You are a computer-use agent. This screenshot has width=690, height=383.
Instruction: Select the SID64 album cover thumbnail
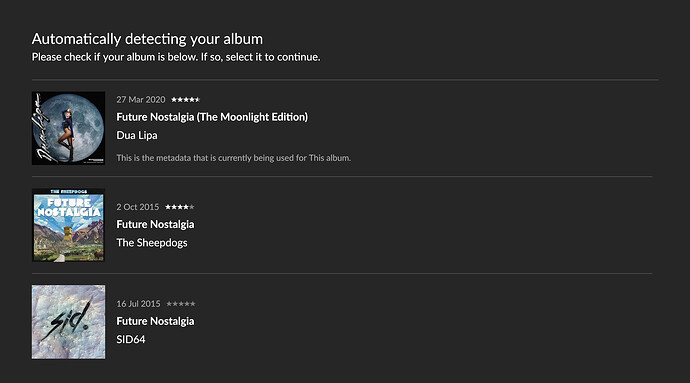68,322
